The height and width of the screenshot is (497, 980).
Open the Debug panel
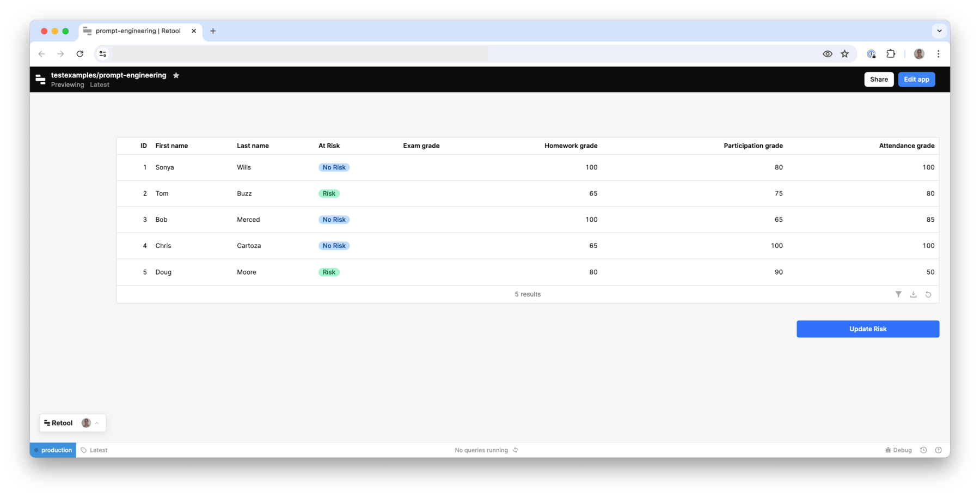pyautogui.click(x=898, y=450)
